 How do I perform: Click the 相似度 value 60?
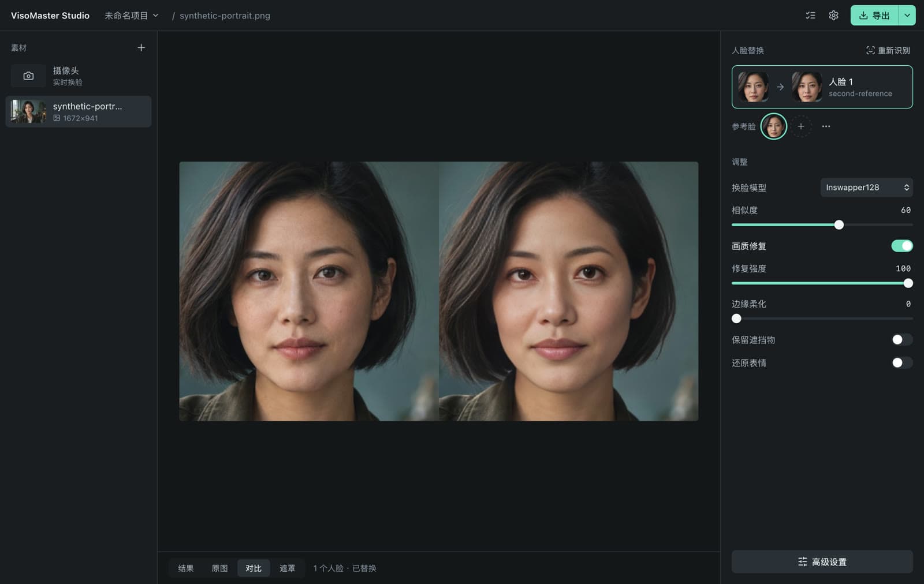click(x=906, y=211)
